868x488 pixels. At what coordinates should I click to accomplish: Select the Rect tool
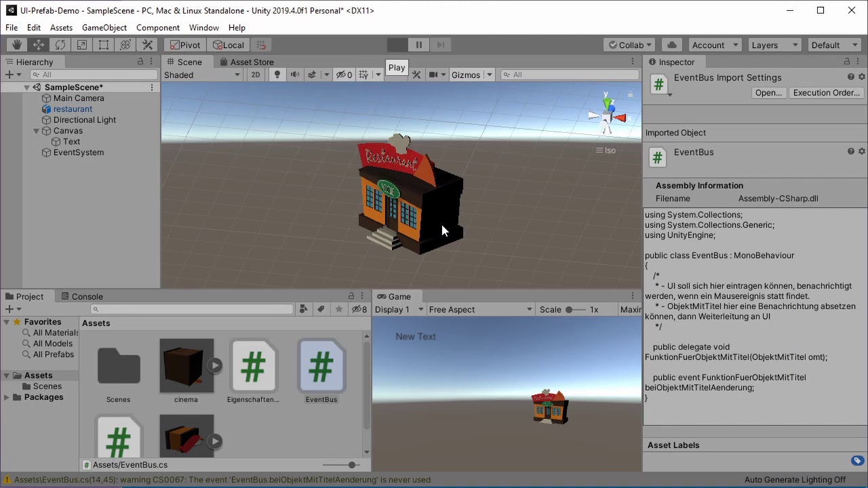click(104, 45)
